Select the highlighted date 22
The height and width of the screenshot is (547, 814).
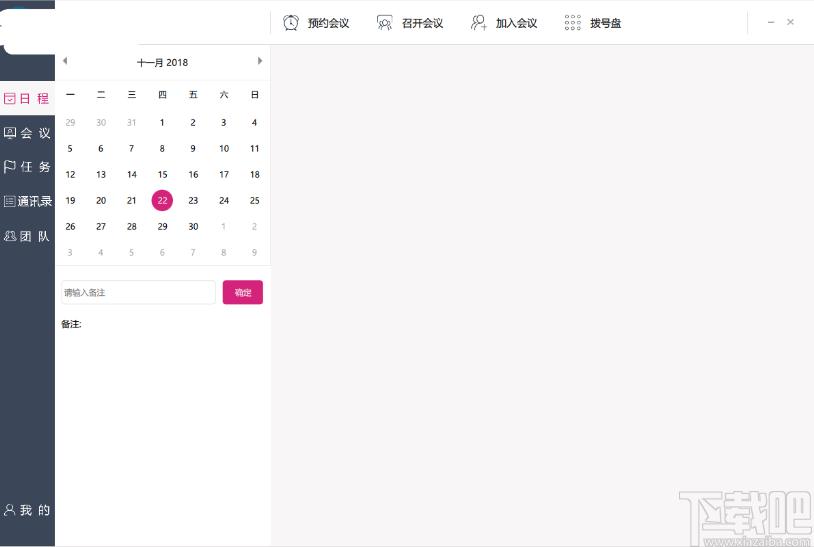[x=162, y=200]
